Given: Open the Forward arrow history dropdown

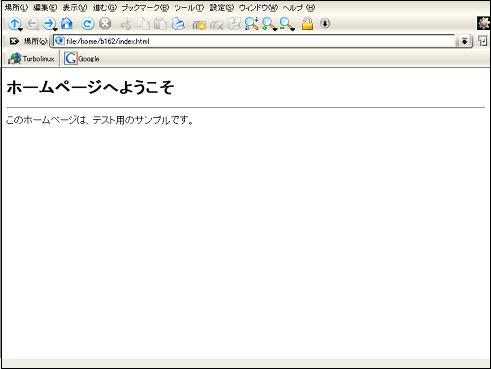Looking at the screenshot, I should coord(55,30).
